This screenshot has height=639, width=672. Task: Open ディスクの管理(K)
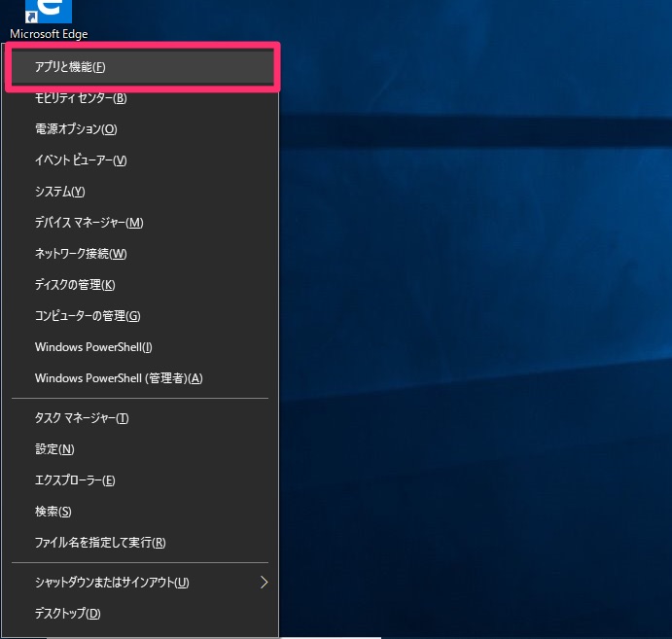(140, 285)
